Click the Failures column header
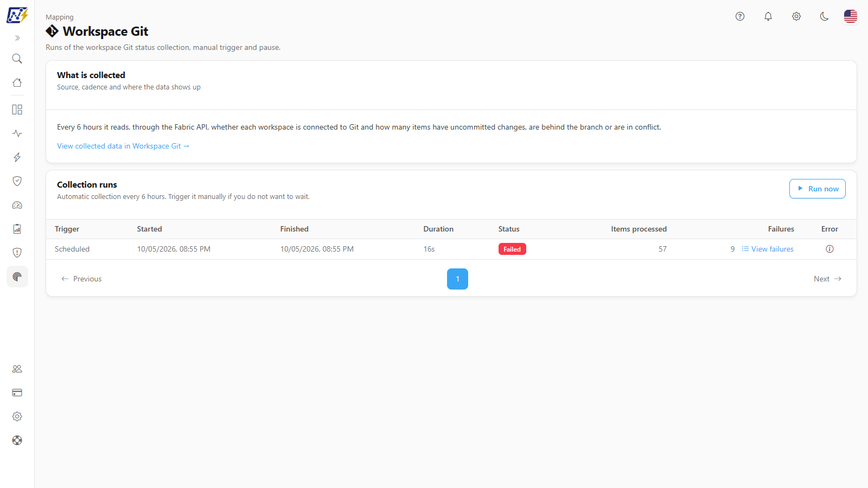The height and width of the screenshot is (488, 868). (781, 229)
